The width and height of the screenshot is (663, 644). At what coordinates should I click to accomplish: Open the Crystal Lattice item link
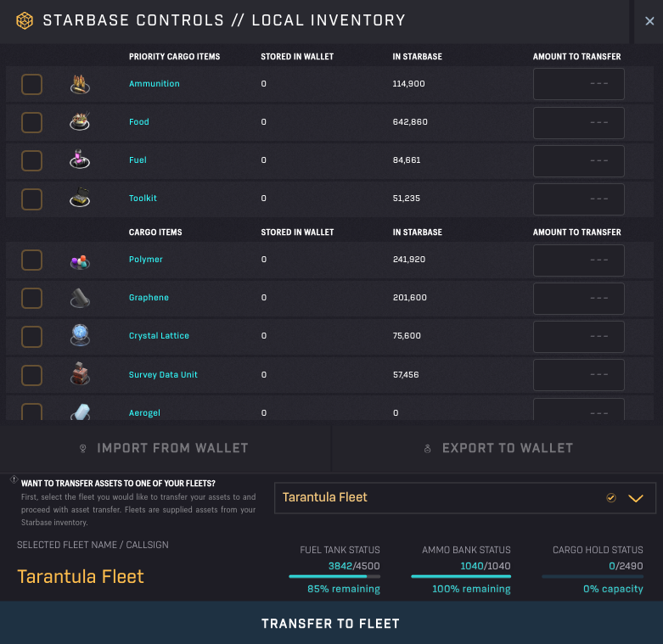pyautogui.click(x=159, y=335)
